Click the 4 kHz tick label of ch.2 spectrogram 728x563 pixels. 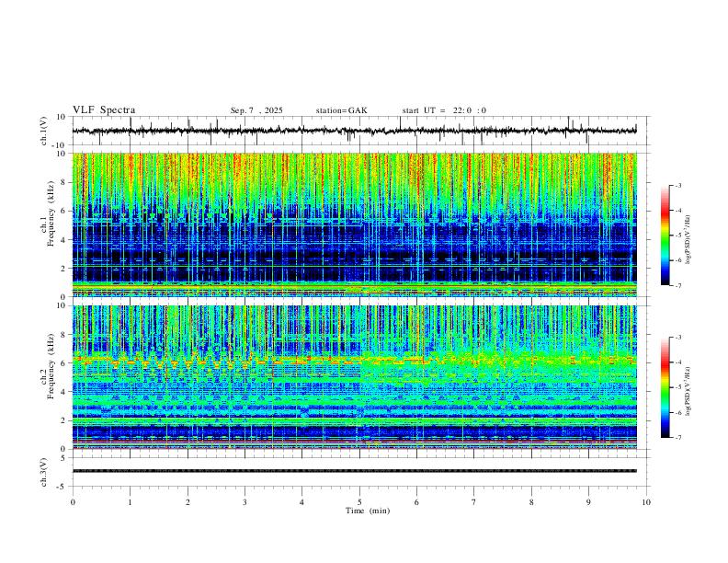pyautogui.click(x=63, y=392)
